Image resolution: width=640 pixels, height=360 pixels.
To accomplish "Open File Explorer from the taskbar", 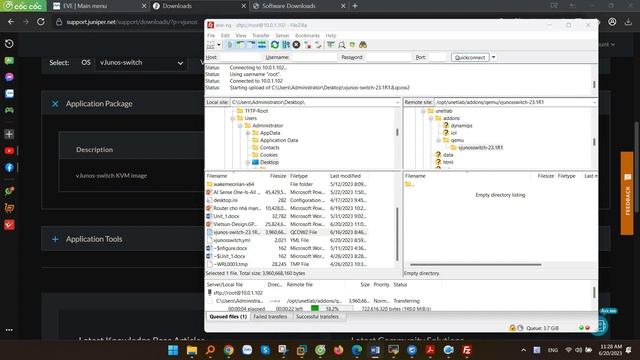I will (x=192, y=350).
